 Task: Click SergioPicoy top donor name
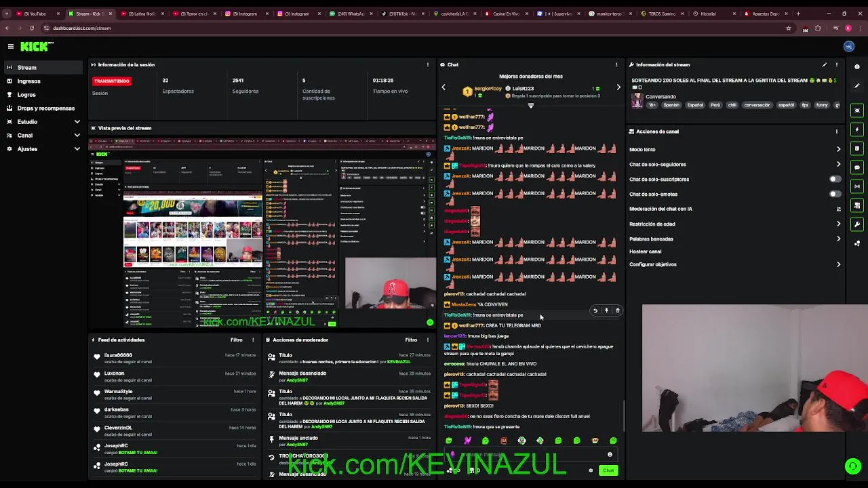tap(488, 88)
